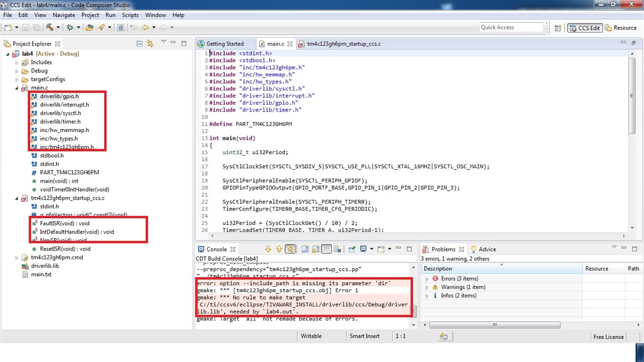
Task: Click the Save disk icon in toolbar
Action: 26,27
